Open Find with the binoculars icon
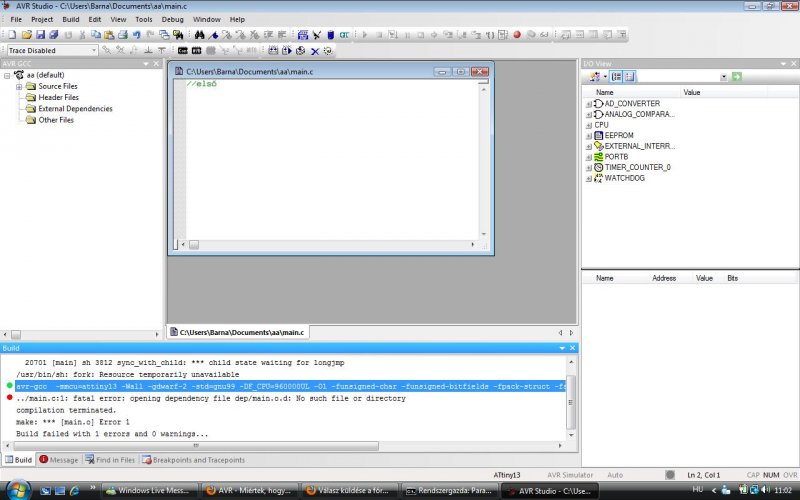Screen dimensions: 800x500 (x=199, y=35)
